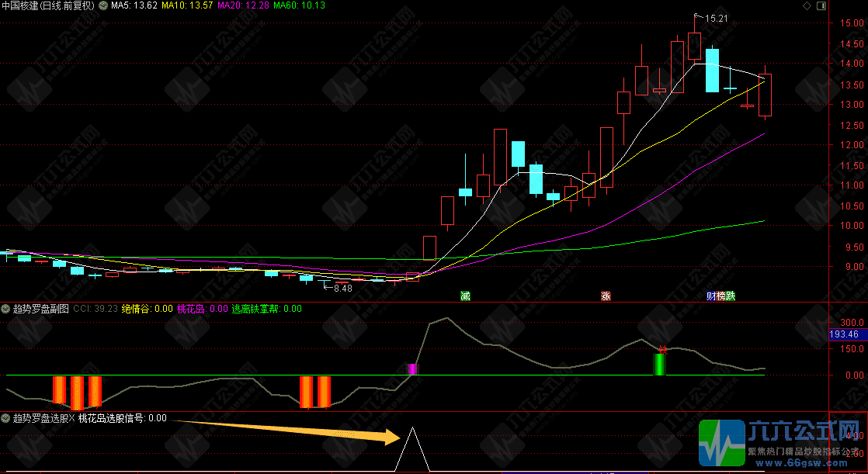The height and width of the screenshot is (474, 868).
Task: Click the red 涨 event marker
Action: [606, 296]
